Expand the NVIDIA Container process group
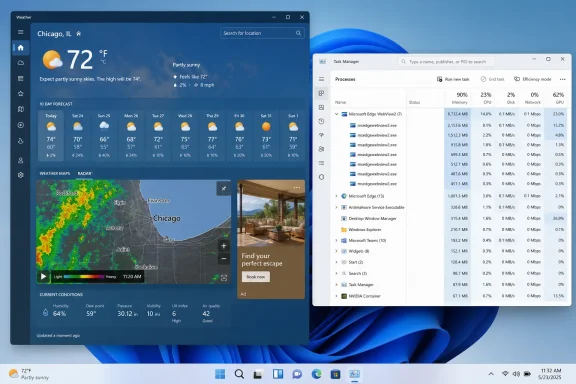This screenshot has height=384, width=576. click(x=336, y=296)
